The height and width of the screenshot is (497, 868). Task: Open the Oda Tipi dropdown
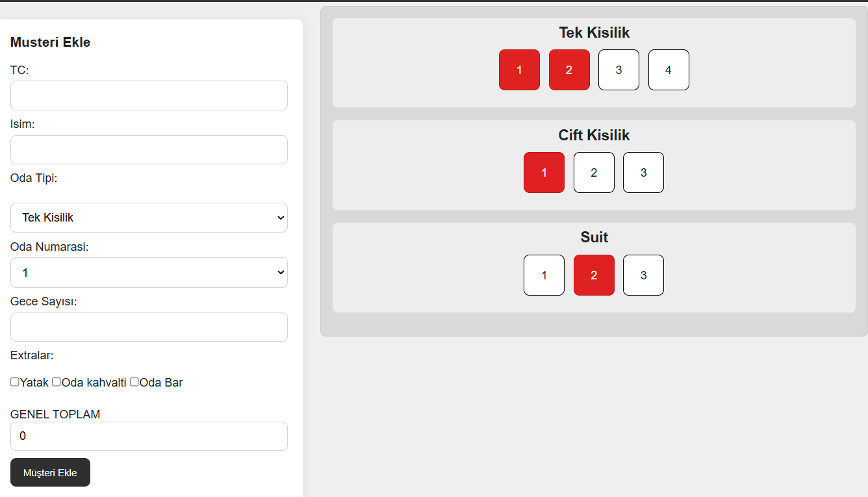tap(149, 218)
